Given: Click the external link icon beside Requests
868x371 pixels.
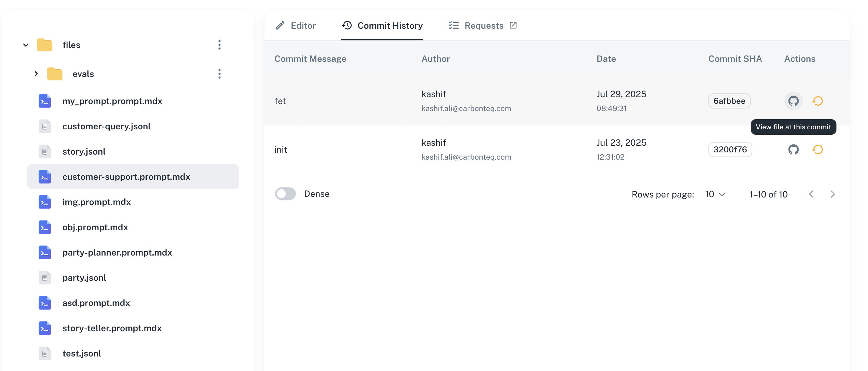Looking at the screenshot, I should click(x=513, y=25).
